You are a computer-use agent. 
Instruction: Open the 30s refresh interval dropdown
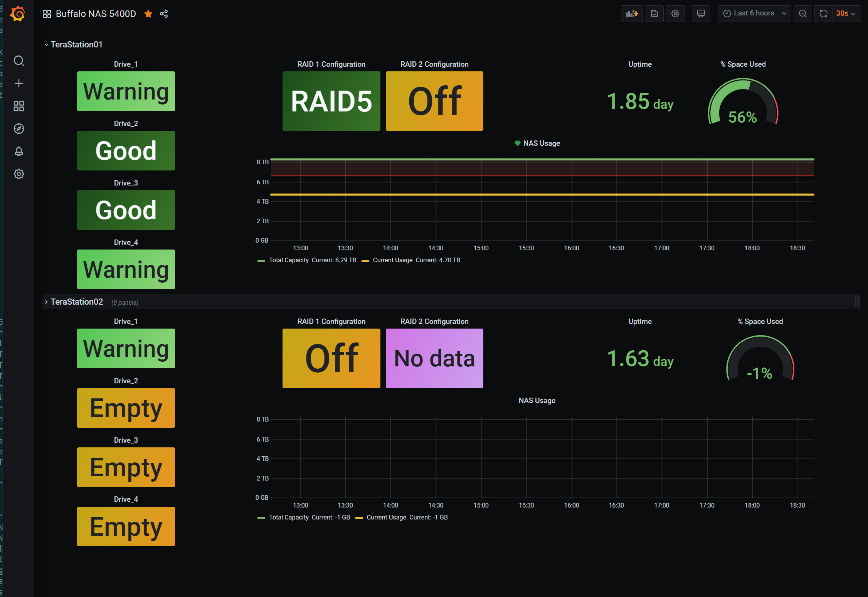tap(846, 14)
